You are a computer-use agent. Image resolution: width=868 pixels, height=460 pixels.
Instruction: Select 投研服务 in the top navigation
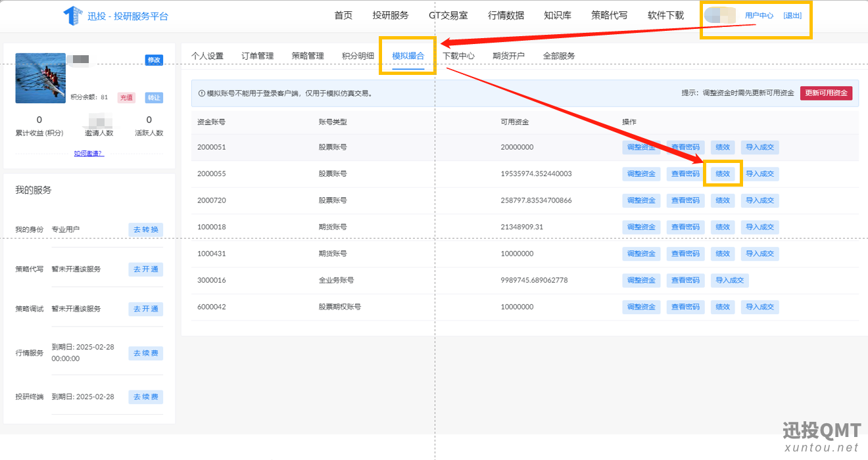(390, 15)
